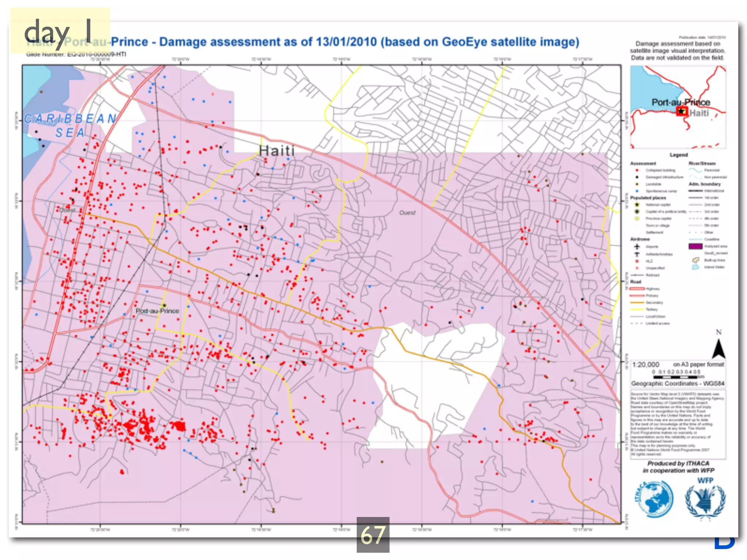This screenshot has height=560, width=747.
Task: Click the red Collapsed building legend dot
Action: coord(637,170)
